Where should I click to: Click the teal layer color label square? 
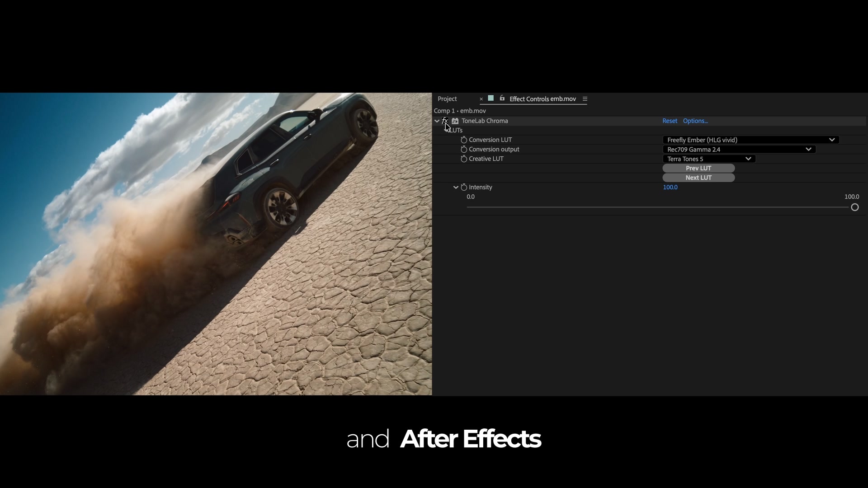point(491,98)
